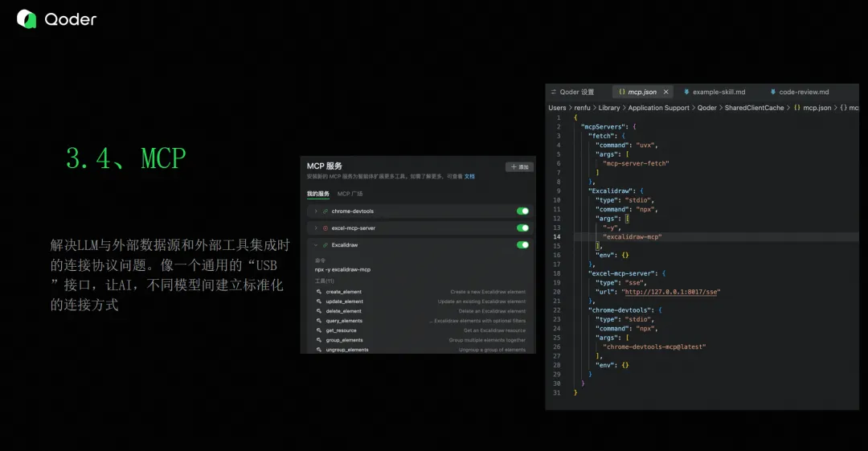
Task: Click "mcp-server-fetch" string on line 6
Action: point(636,163)
